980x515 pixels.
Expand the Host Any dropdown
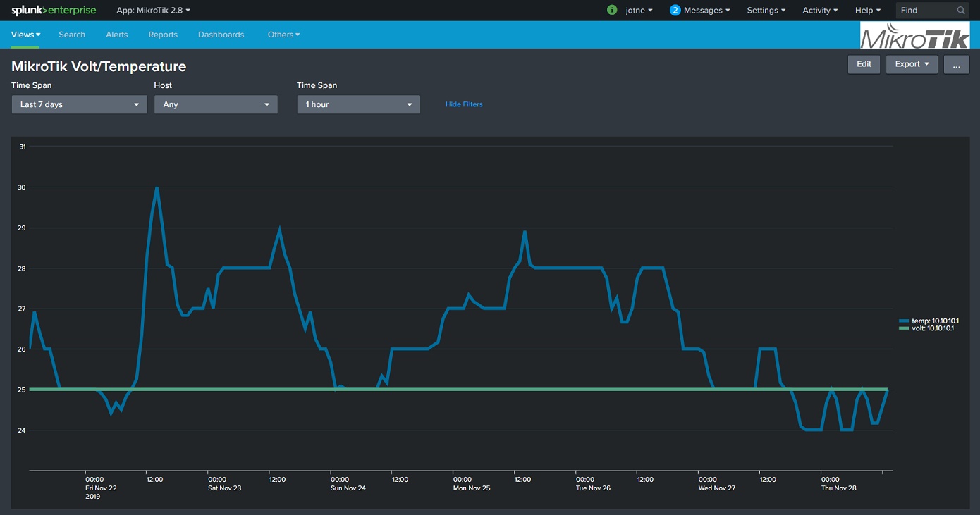tap(216, 104)
